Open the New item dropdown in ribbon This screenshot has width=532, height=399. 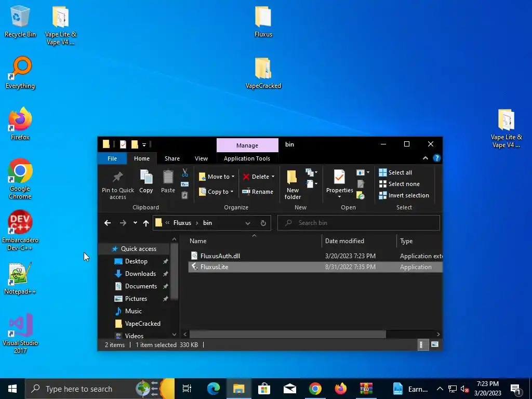click(x=312, y=172)
